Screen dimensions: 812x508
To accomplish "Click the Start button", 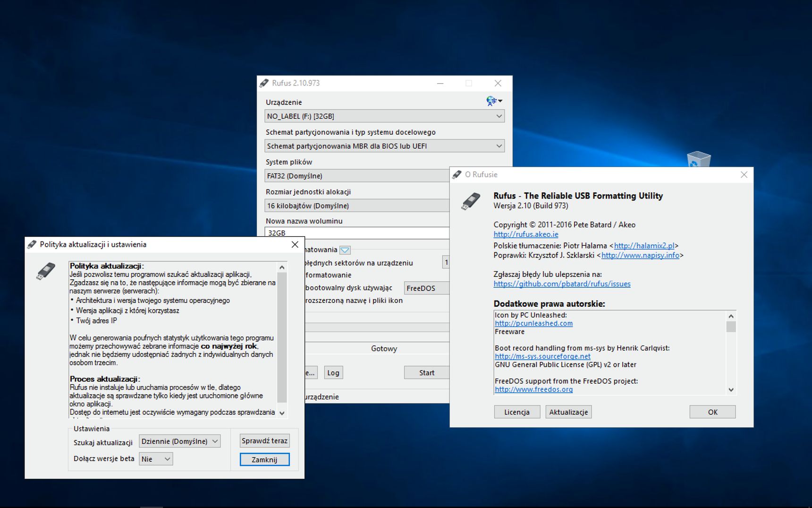I will coord(427,373).
